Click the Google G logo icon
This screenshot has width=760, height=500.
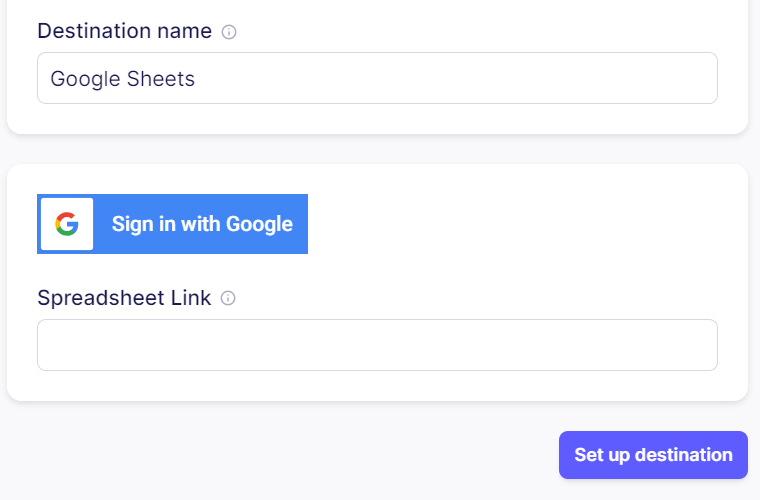click(x=67, y=224)
